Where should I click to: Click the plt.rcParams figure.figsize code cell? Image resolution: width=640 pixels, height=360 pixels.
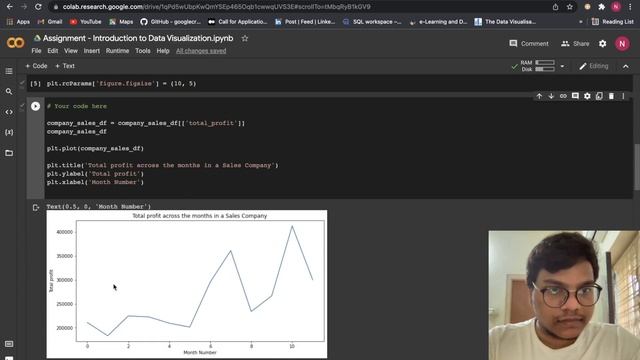[x=121, y=84]
